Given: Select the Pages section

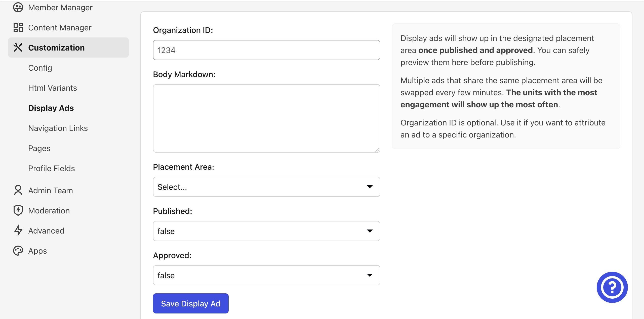Looking at the screenshot, I should (39, 148).
